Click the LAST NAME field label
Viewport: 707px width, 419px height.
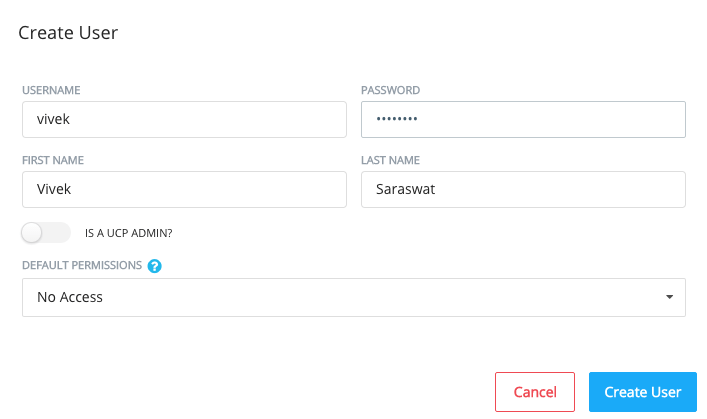(390, 160)
